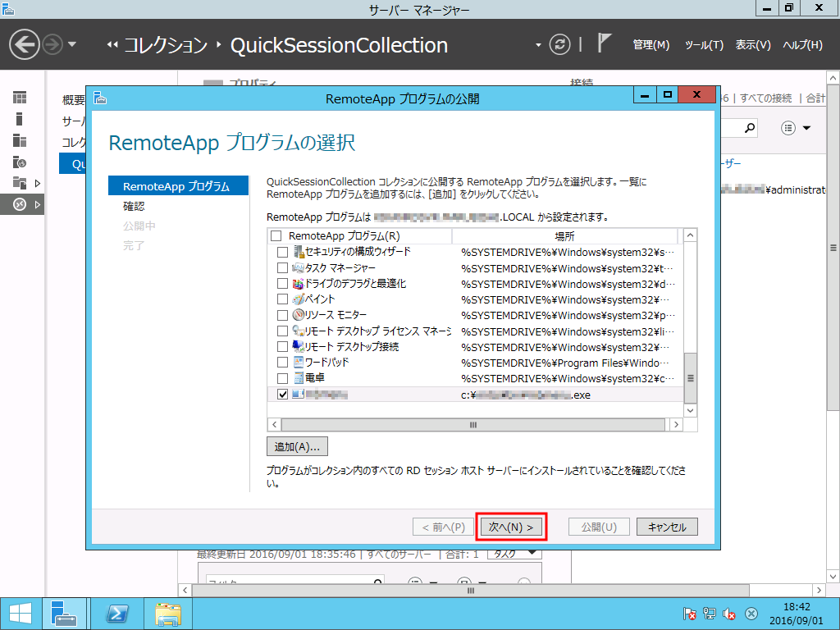840x630 pixels.
Task: Open PowerShell from the taskbar
Action: [117, 614]
